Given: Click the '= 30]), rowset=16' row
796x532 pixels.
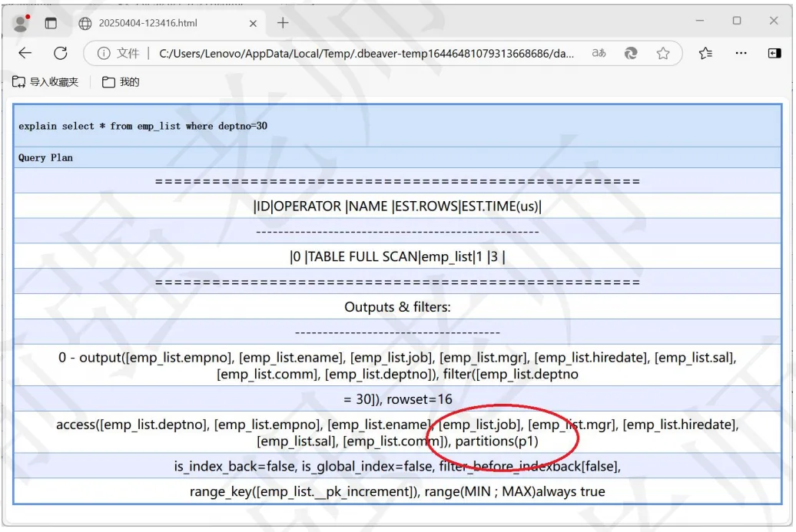Looking at the screenshot, I should coord(397,398).
